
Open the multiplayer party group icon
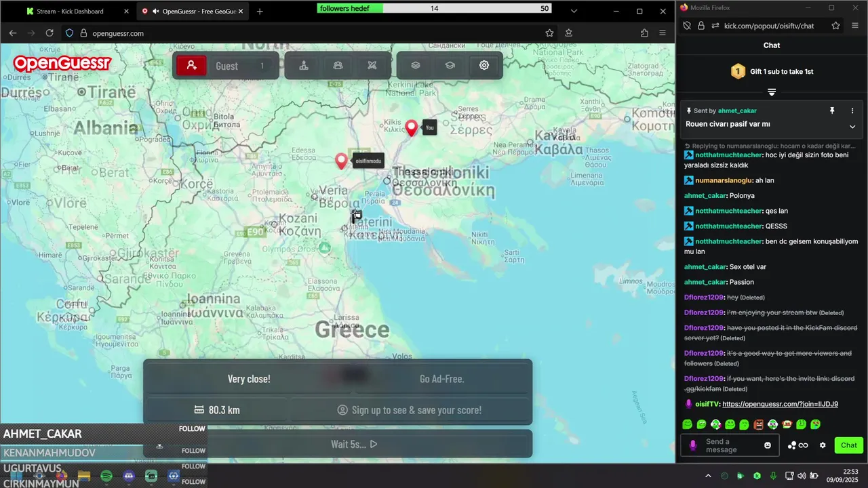pyautogui.click(x=338, y=66)
